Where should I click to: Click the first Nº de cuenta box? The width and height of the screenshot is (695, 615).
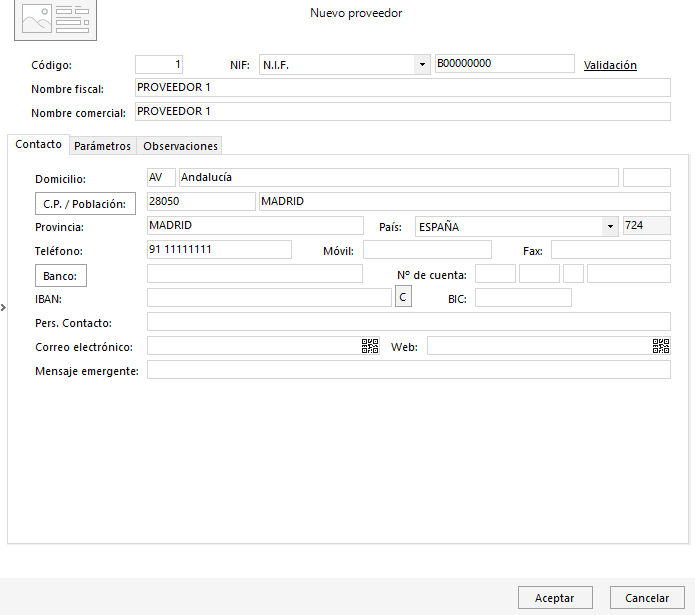[495, 273]
